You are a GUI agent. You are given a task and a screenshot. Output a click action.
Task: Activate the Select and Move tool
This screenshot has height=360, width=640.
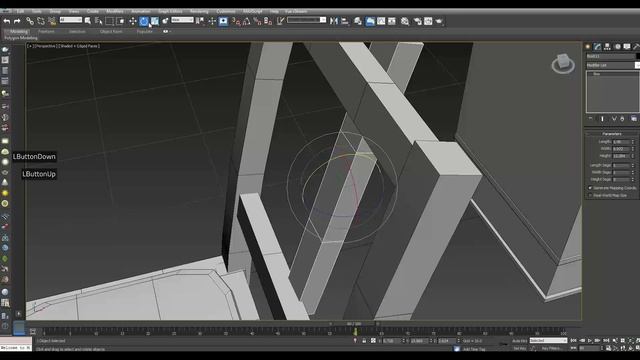(x=133, y=21)
